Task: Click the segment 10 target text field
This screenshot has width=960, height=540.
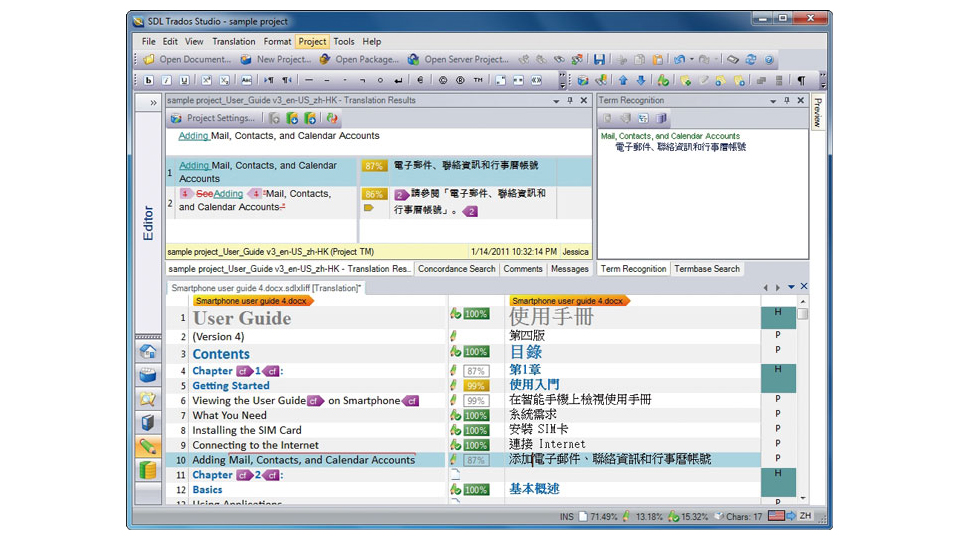Action: 633,460
